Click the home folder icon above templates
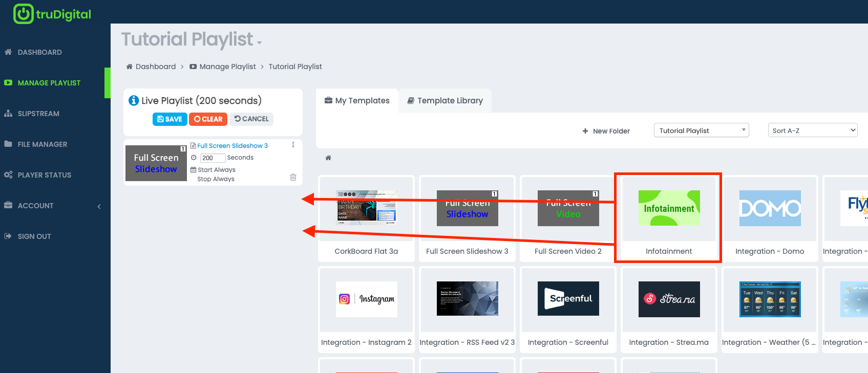The image size is (868, 373). coord(328,158)
